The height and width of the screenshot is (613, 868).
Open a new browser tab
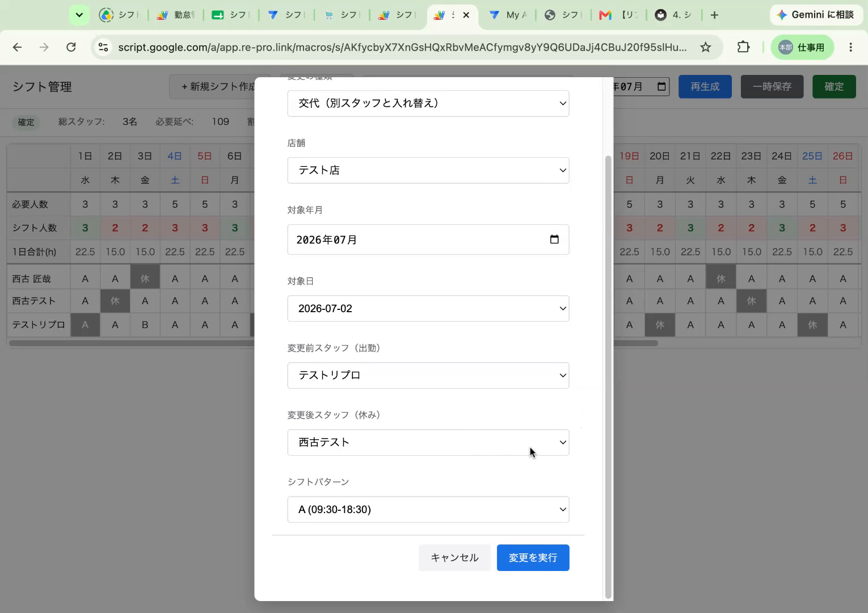coord(714,15)
